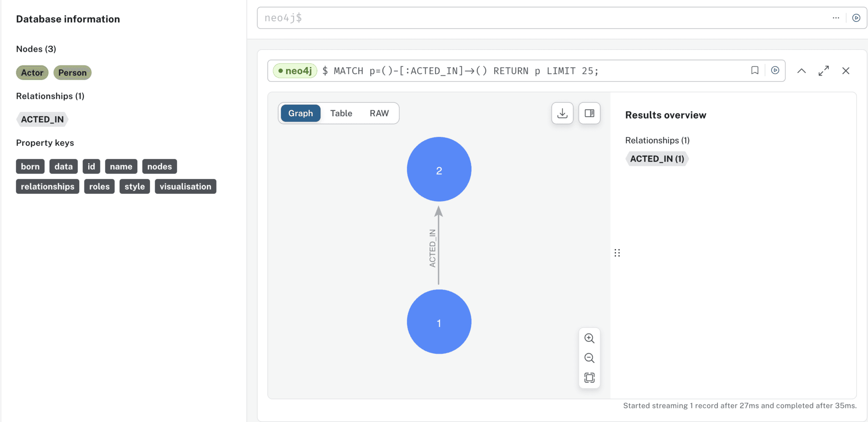Fit the graph to the screen
Screen dimensions: 868x422
pos(589,377)
